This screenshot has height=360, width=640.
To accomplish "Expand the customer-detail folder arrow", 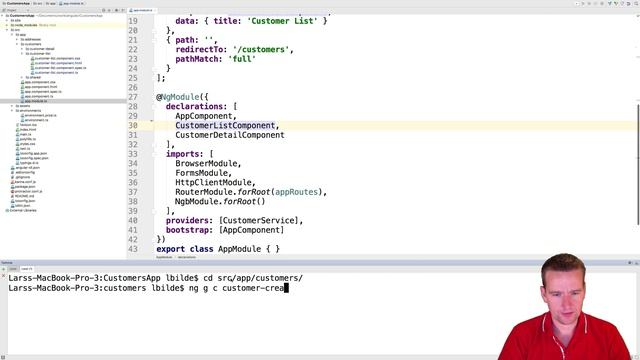I will (22, 49).
